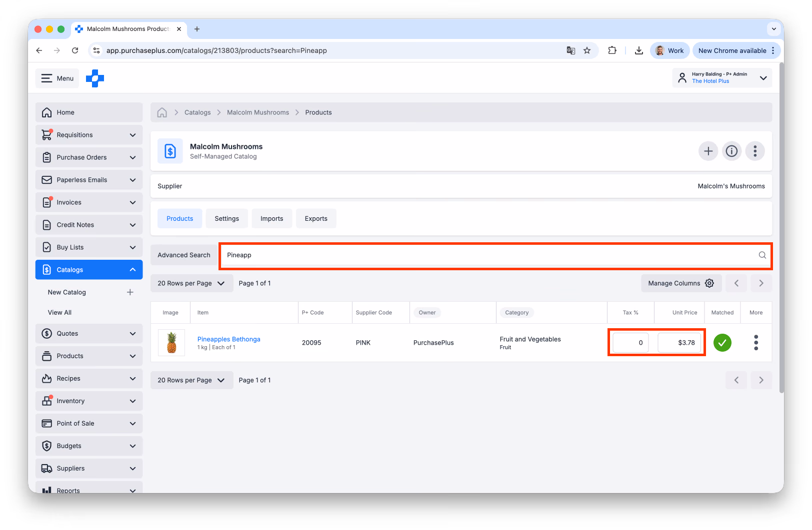This screenshot has width=812, height=530.
Task: Open the bottom 20 Rows per Page dropdown
Action: (191, 380)
